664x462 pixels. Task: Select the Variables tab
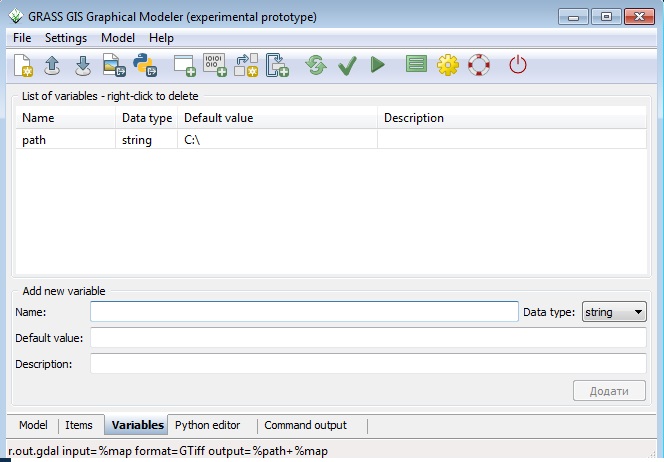(x=137, y=425)
